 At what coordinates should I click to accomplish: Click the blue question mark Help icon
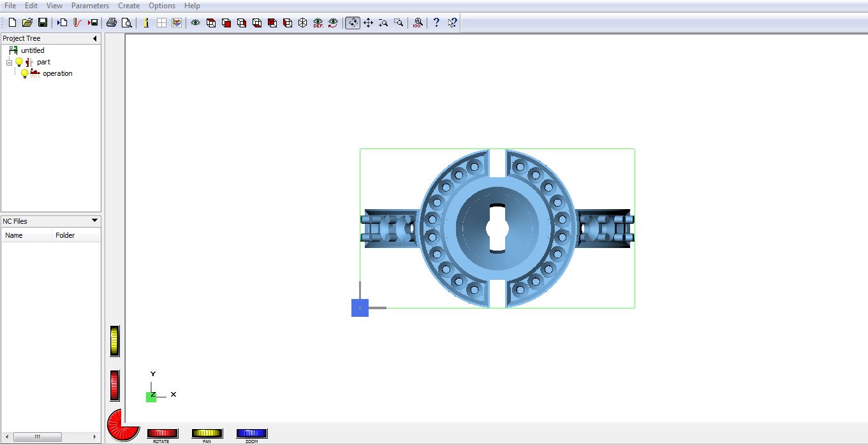point(436,23)
